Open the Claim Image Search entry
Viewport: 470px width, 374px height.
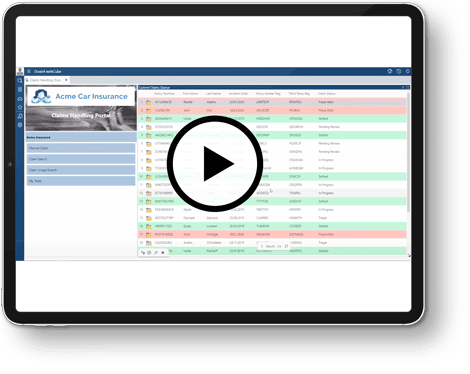click(81, 170)
